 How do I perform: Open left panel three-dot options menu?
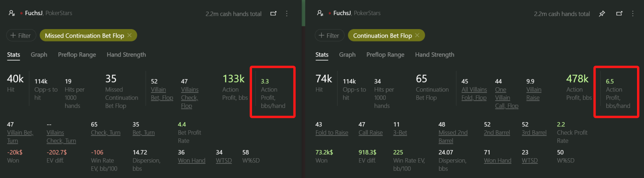point(287,14)
